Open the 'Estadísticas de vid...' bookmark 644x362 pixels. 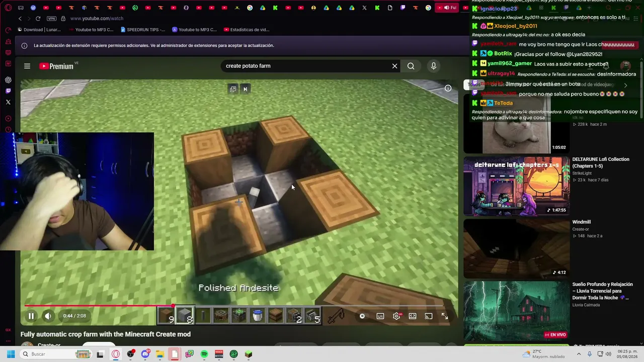(247, 30)
